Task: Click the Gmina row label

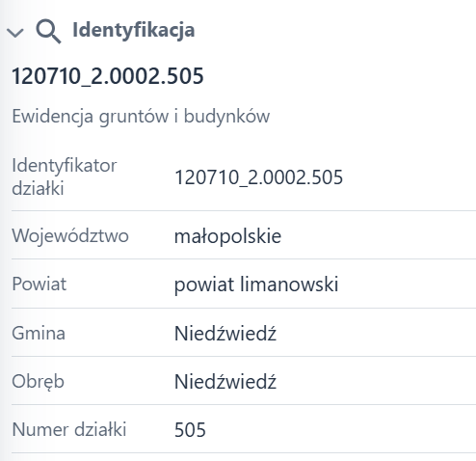Action: 39,333
